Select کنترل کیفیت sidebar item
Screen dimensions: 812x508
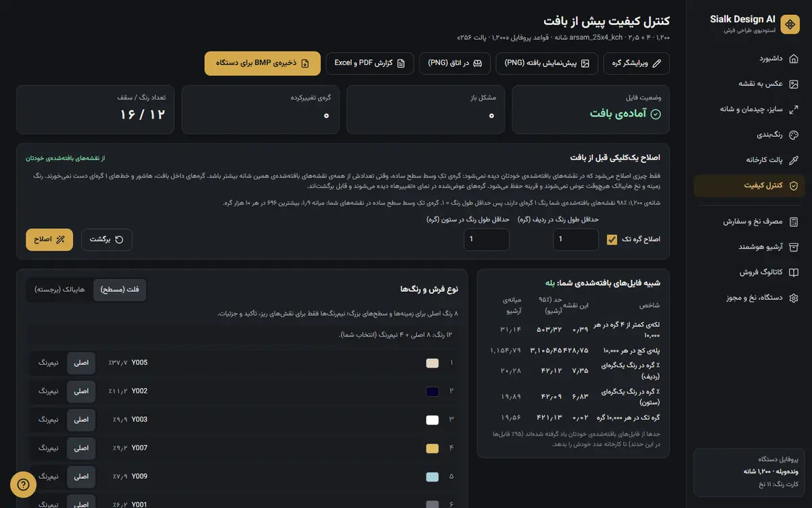[x=749, y=185]
